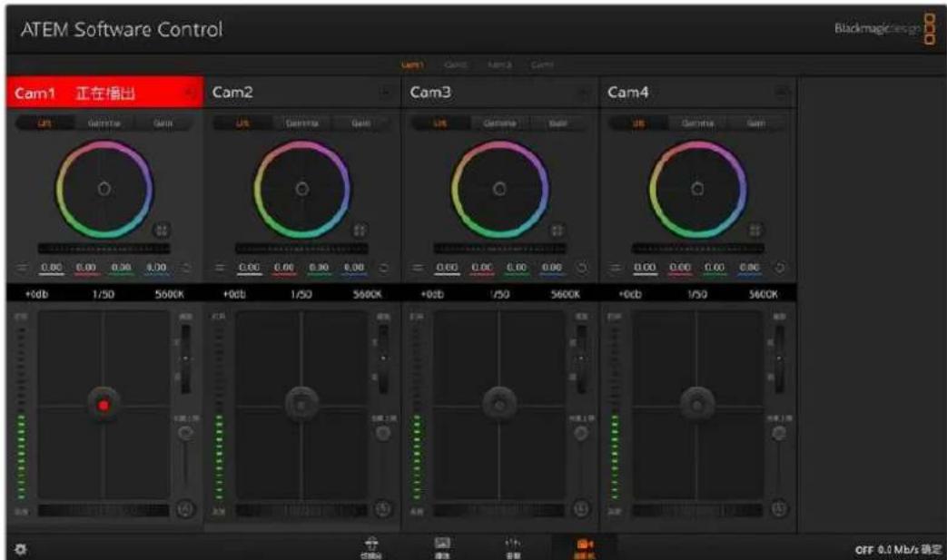The height and width of the screenshot is (560, 947).
Task: Click Cam1 master wheel strip under color wheel
Action: click(104, 248)
